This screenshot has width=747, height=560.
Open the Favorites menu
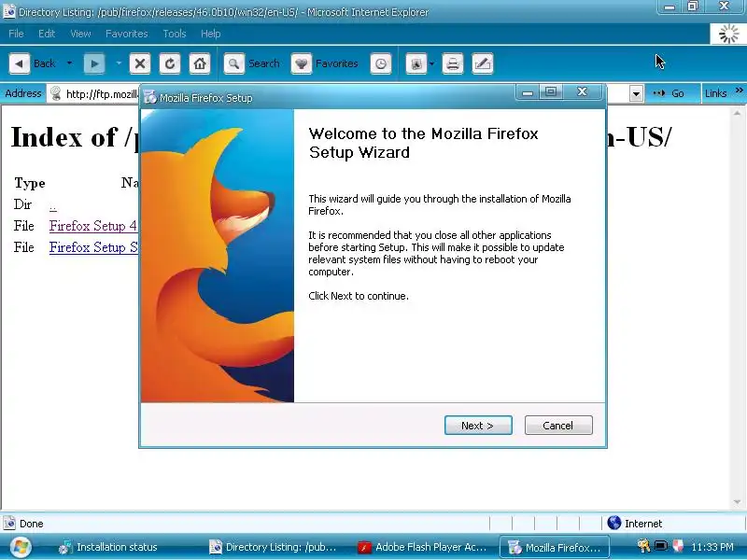point(127,34)
